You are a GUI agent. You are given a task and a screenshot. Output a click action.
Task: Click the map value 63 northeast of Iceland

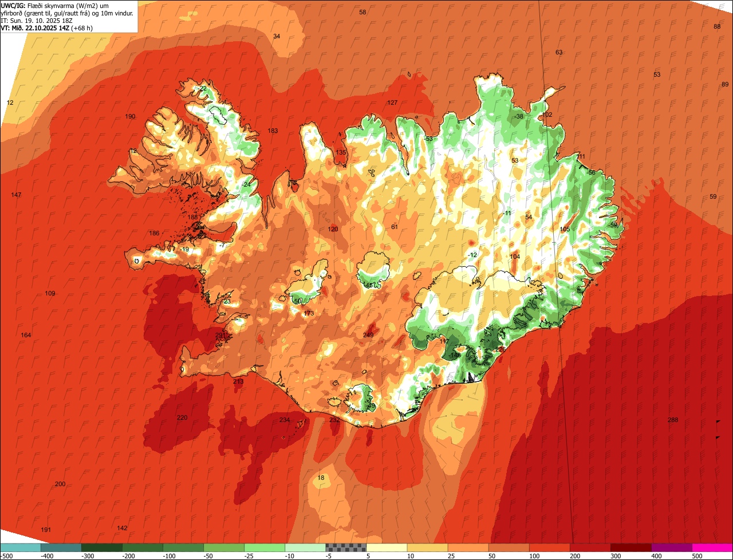559,52
